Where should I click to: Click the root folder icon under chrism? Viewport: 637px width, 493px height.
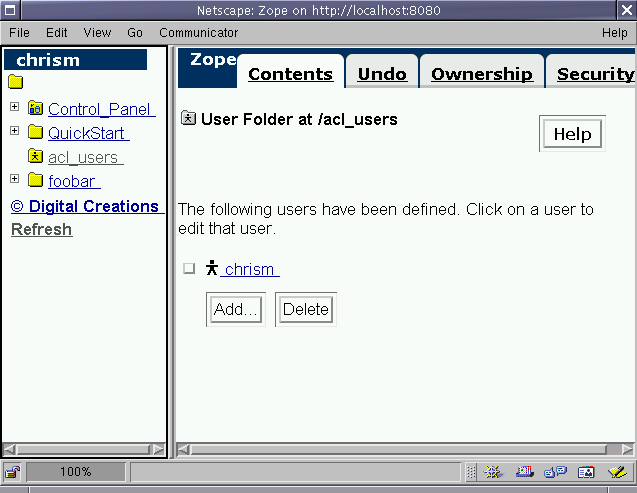15,82
